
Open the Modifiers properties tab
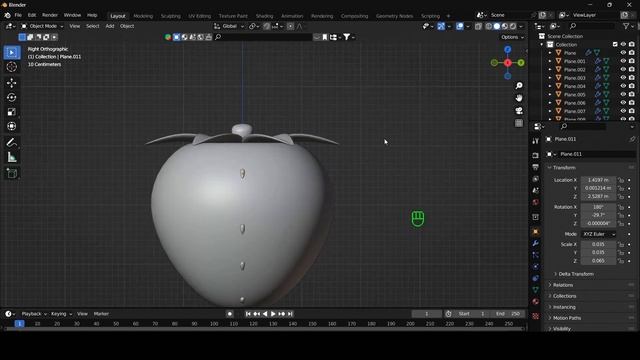pos(536,243)
